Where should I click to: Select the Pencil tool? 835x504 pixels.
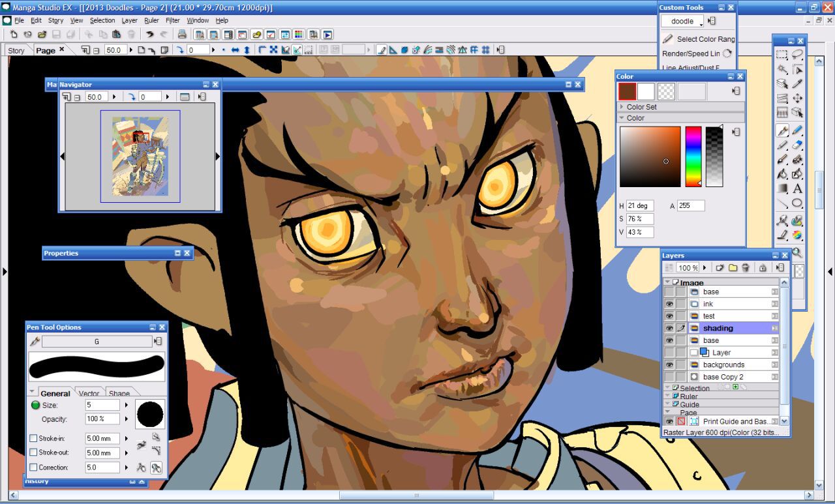[782, 145]
